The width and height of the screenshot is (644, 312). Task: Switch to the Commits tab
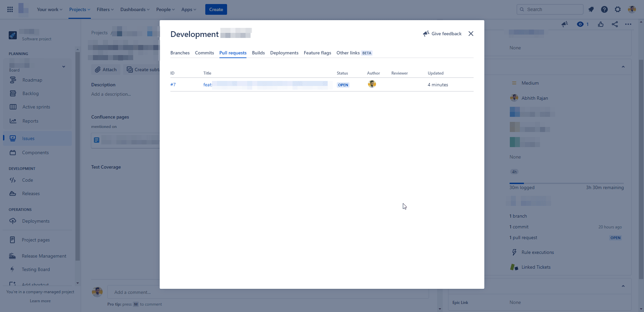204,53
